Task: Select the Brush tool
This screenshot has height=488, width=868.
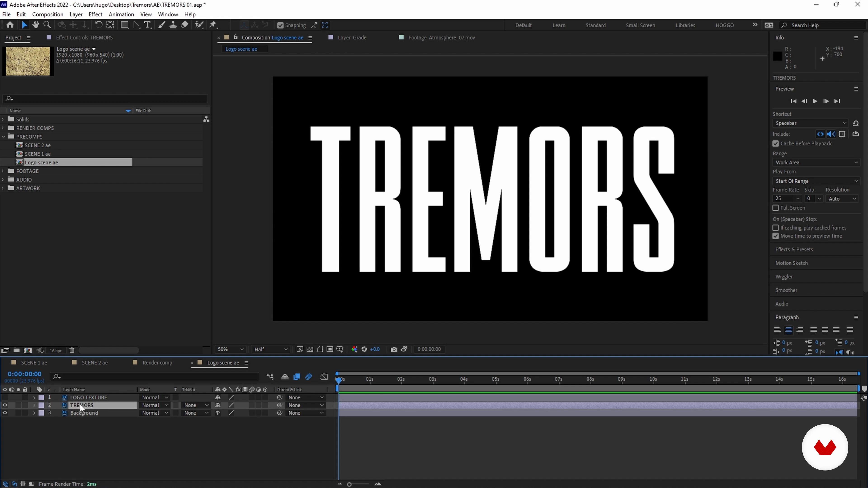Action: (x=162, y=25)
